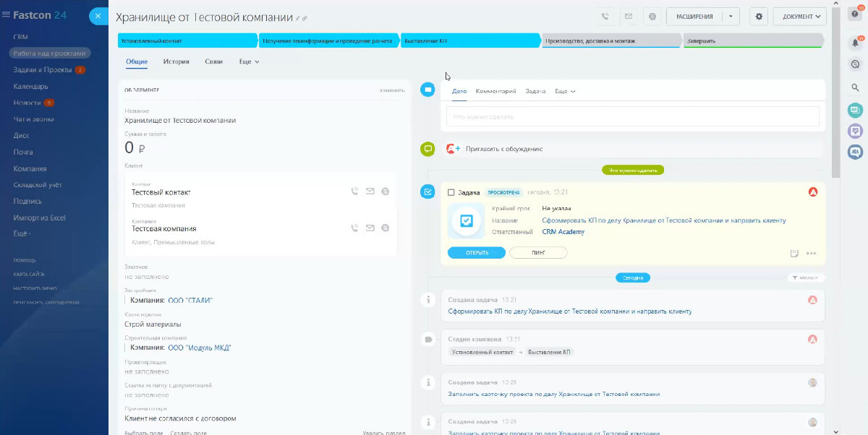Open the notifications bell in the right sidebar
The image size is (868, 435).
tap(855, 43)
